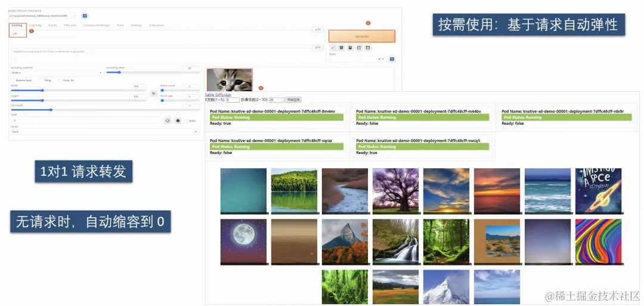Click the pod name ending m44bv
The height and width of the screenshot is (306, 644).
pos(419,112)
